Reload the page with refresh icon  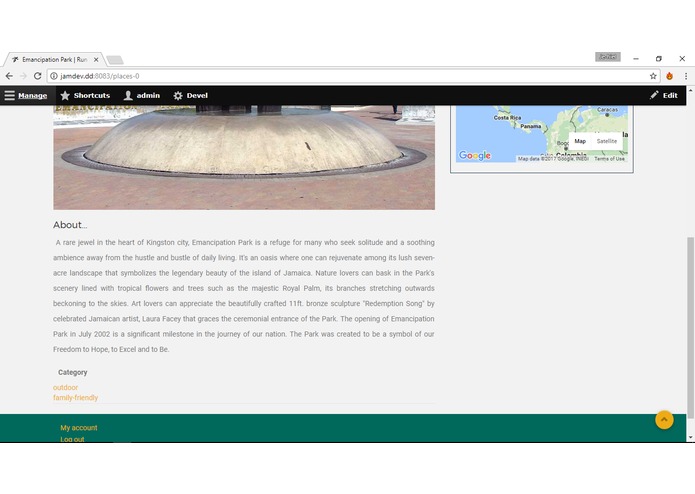(38, 76)
